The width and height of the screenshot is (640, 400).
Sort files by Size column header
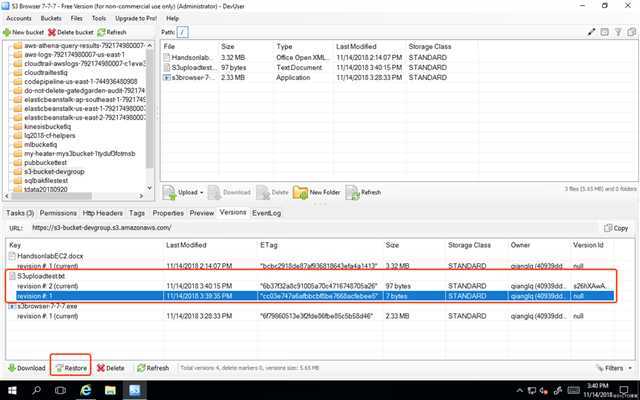click(x=228, y=47)
